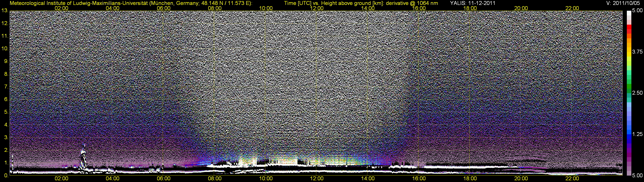This screenshot has width=644, height=182.
Task: Click the 2 km height axis label
Action: point(6,150)
